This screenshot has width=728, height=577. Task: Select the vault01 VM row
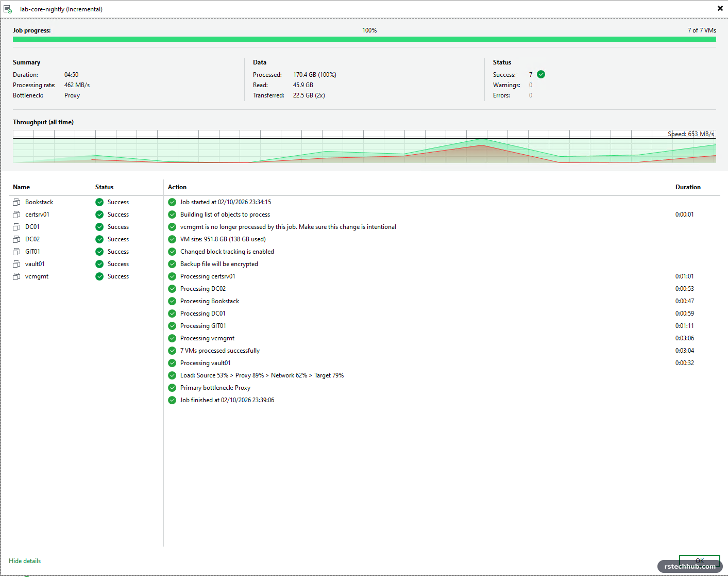[x=86, y=264]
